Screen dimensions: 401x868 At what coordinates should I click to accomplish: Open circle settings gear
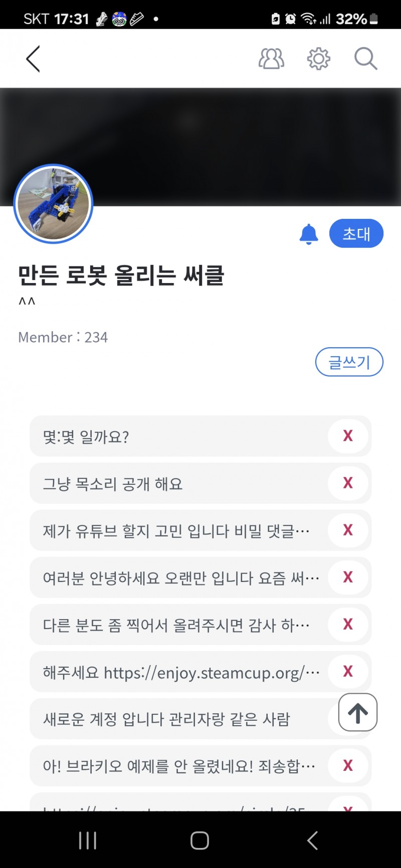pos(318,59)
